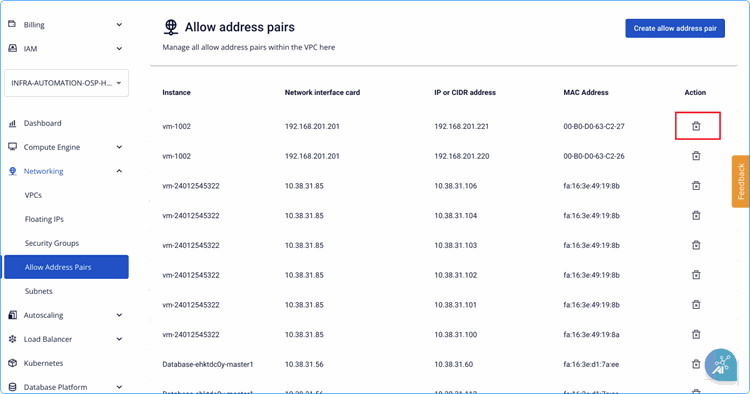The width and height of the screenshot is (750, 394).
Task: Open Kubernetes section
Action: point(44,363)
